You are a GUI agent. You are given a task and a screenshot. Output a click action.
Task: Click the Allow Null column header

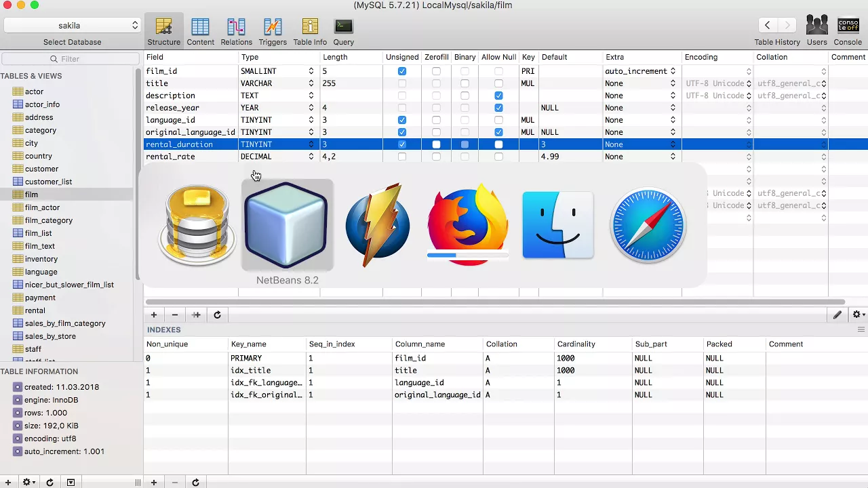click(x=498, y=57)
